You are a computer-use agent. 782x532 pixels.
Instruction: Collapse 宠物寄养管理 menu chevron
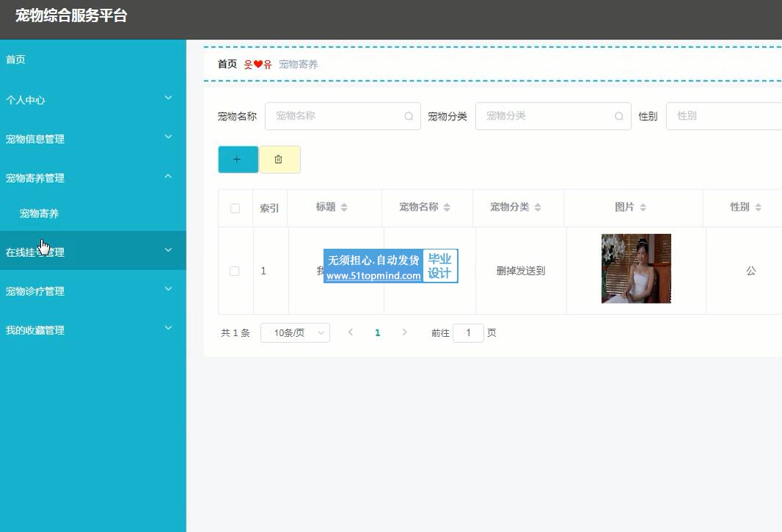point(169,176)
